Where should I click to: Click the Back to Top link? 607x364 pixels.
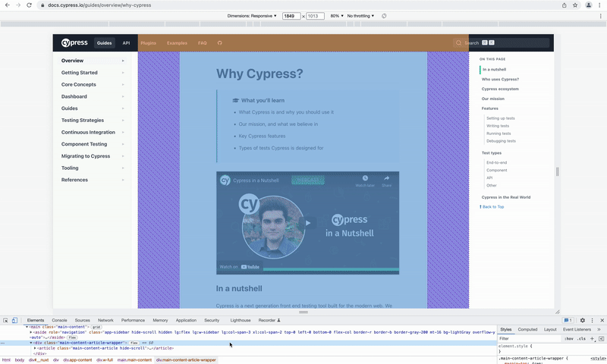[492, 207]
